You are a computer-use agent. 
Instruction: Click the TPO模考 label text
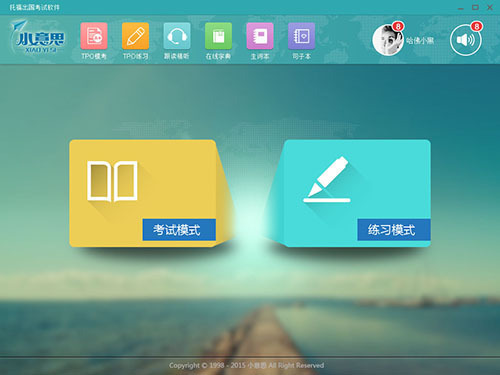pyautogui.click(x=94, y=56)
